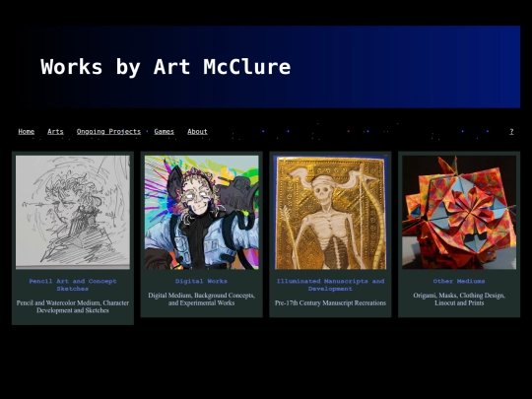Click the Digital Medium, Background Concepts description

[x=202, y=299]
